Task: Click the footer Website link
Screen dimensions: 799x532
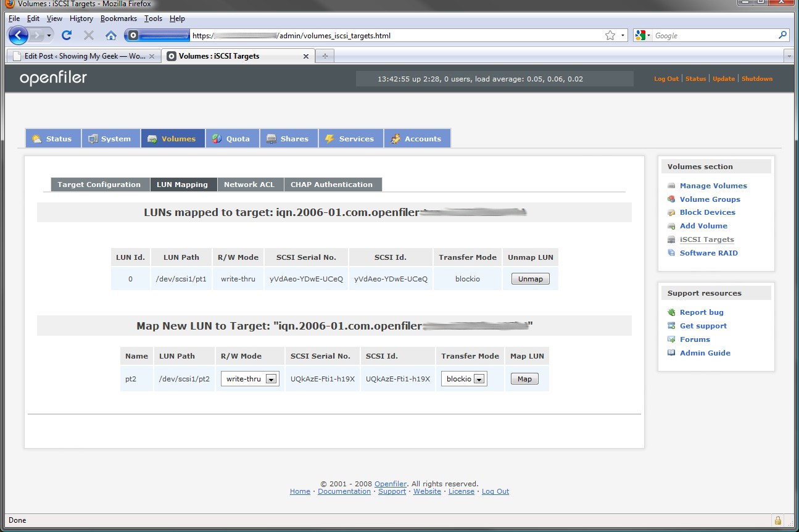Action: (427, 491)
